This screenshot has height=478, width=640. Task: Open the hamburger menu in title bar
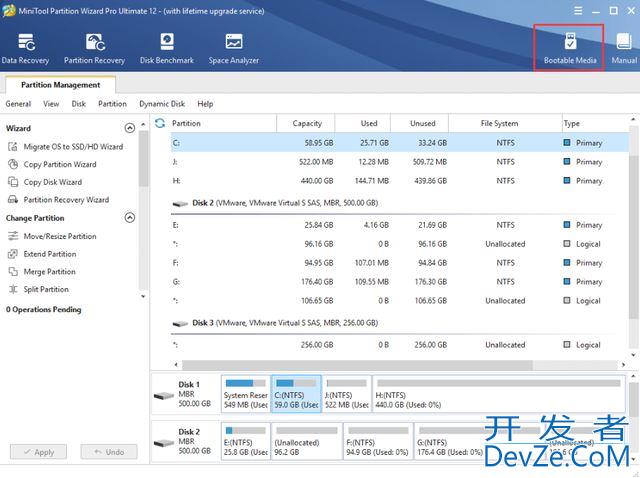(x=578, y=11)
